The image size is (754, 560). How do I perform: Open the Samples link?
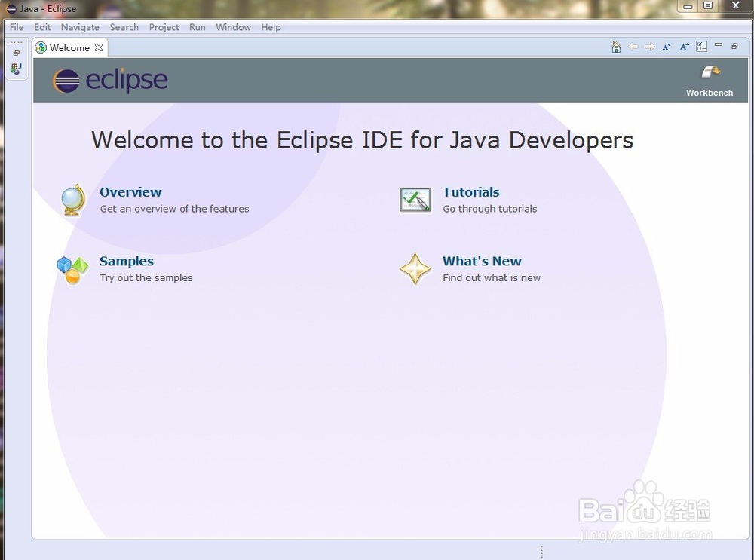(x=127, y=261)
